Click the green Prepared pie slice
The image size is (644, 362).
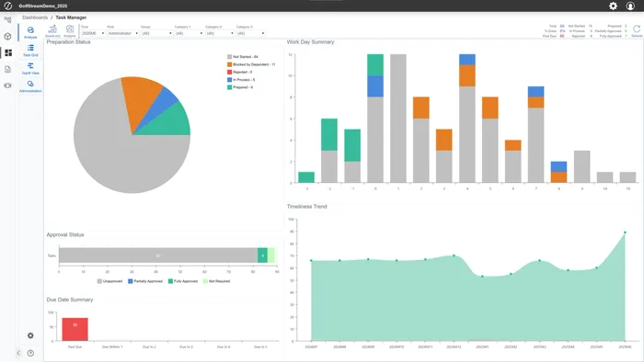[x=173, y=122]
